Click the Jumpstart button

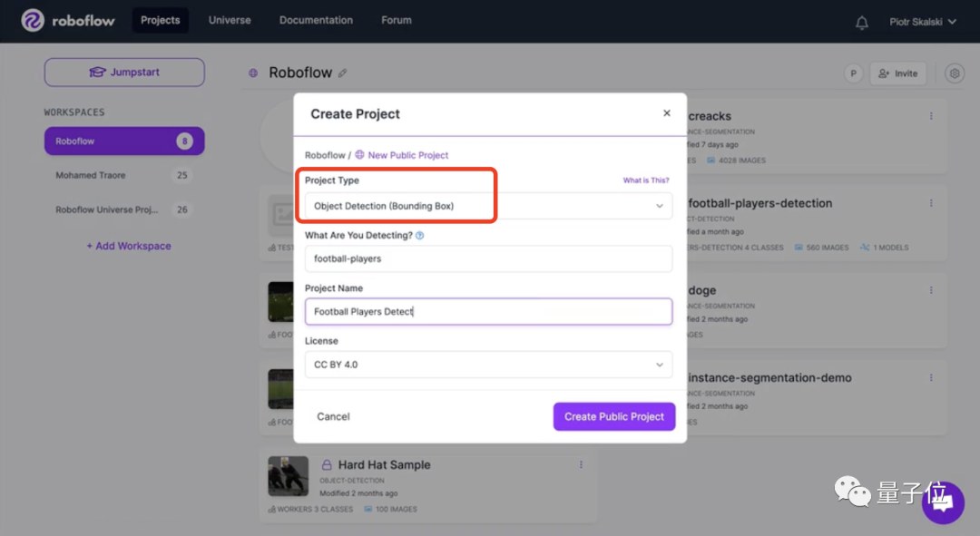point(124,73)
